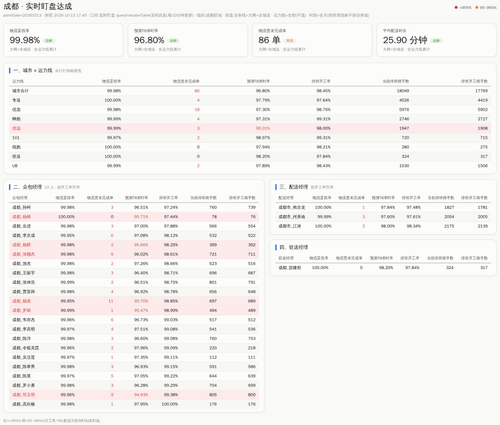Click the red legend dot at top right
Viewport: 500px width, 425px height.
[x=456, y=7]
